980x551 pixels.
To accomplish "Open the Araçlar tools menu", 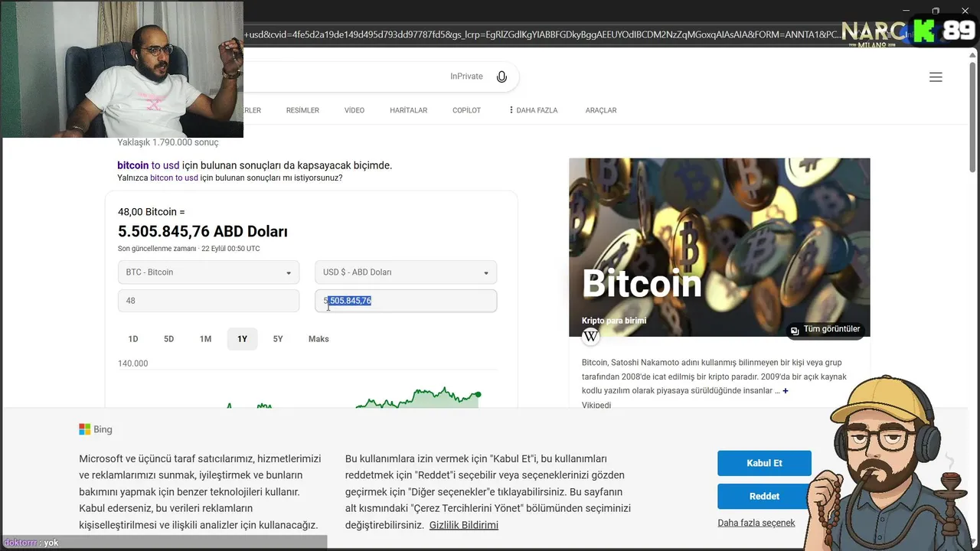I will [601, 110].
